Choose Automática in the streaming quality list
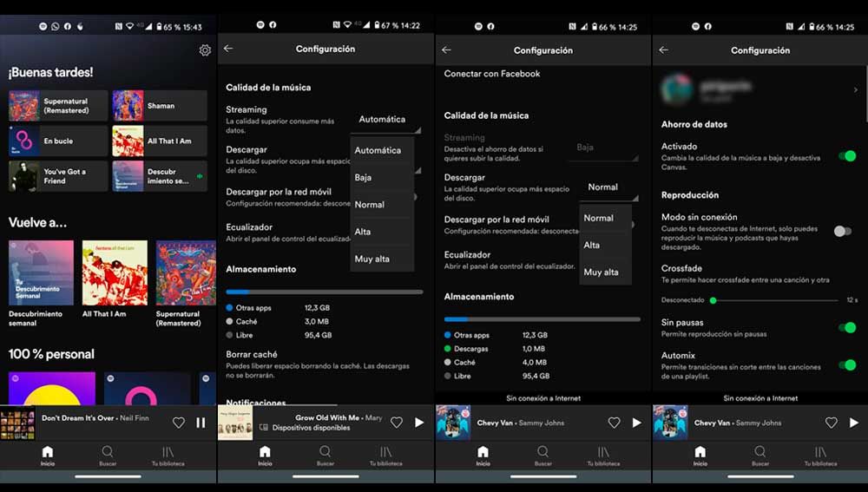Screen dimensions: 868x492 tap(382, 150)
